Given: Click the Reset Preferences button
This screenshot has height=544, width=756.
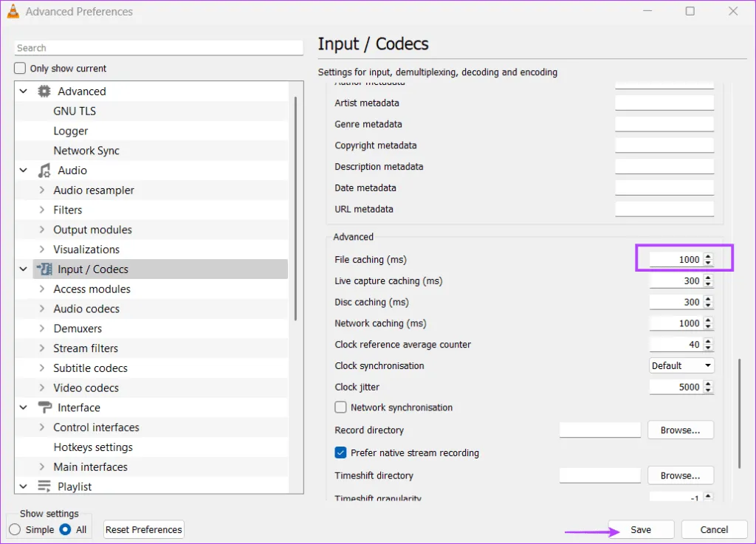Looking at the screenshot, I should point(143,529).
